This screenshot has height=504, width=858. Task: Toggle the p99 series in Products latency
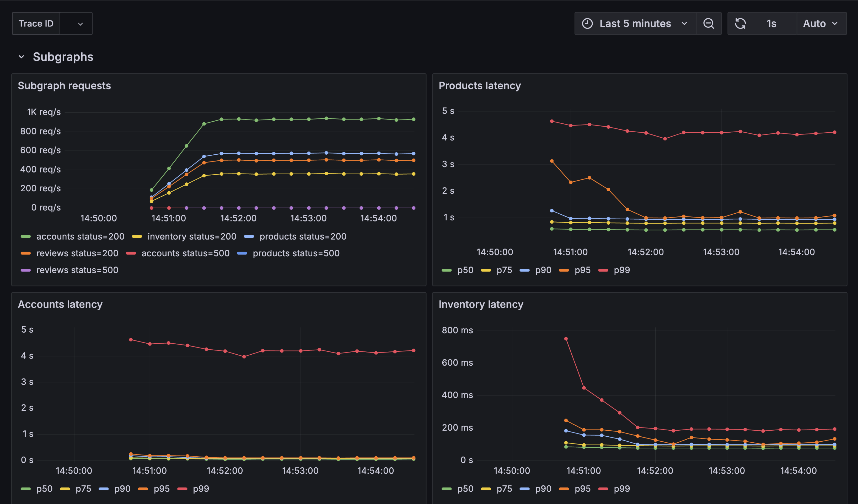(622, 270)
